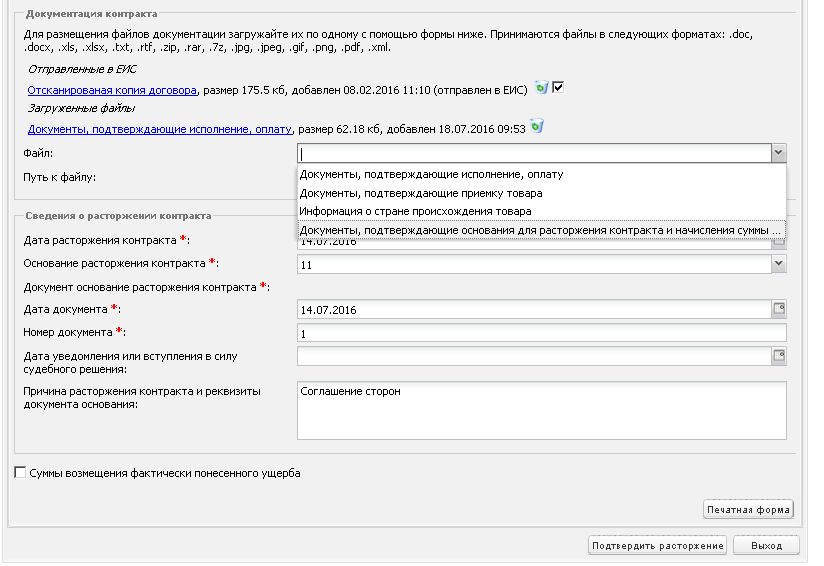The height and width of the screenshot is (566, 824).
Task: Click empty 'Дата уведомления' date field
Action: click(x=534, y=356)
